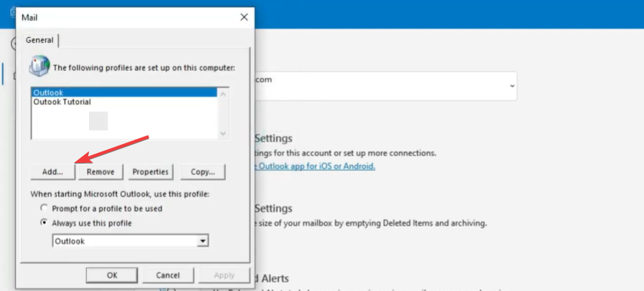
Task: Click the profile list scroll down arrow
Action: point(223,133)
